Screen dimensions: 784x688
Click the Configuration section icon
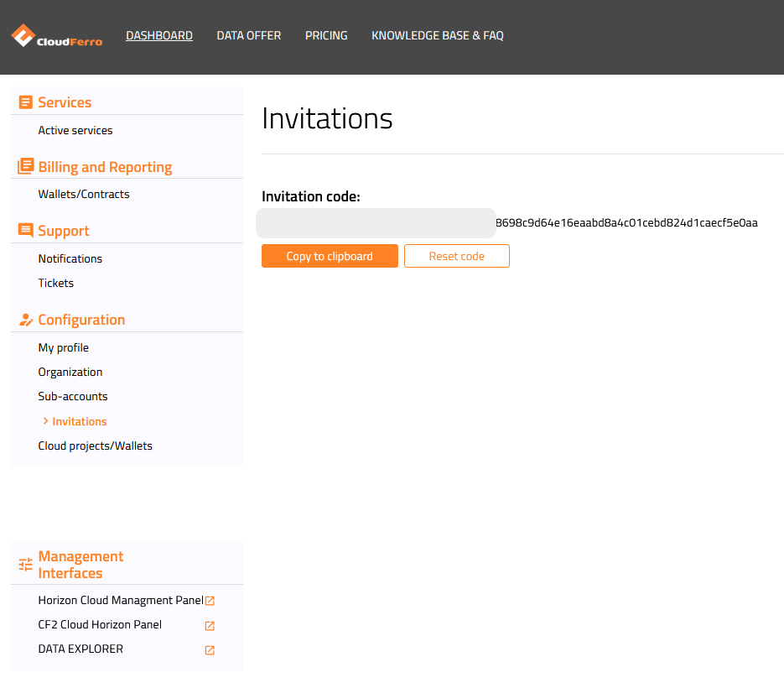(x=24, y=319)
